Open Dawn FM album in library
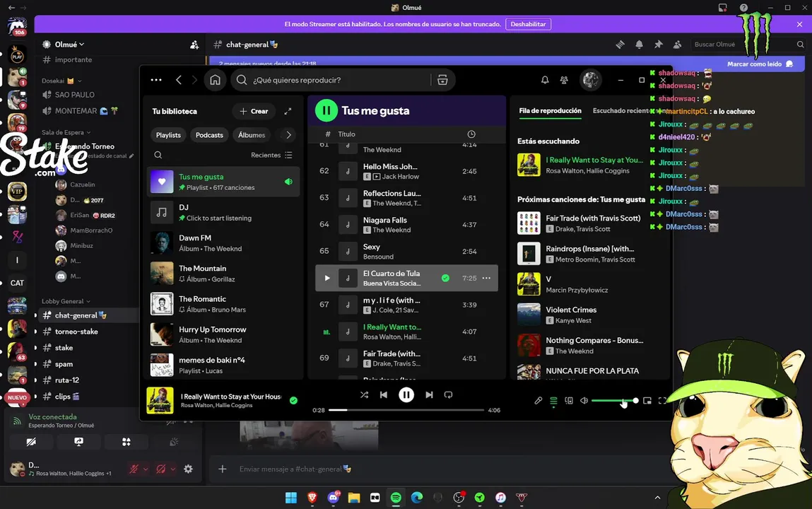The image size is (812, 509). coord(223,243)
